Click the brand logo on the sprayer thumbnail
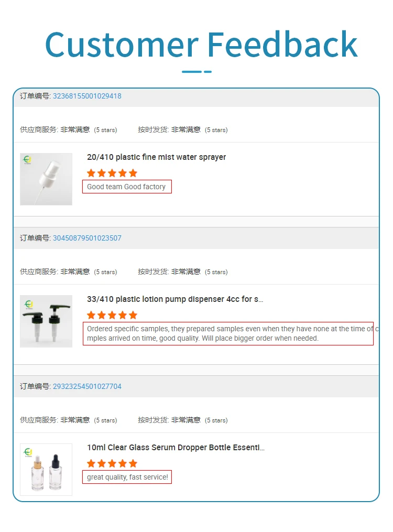The height and width of the screenshot is (532, 393). click(27, 160)
